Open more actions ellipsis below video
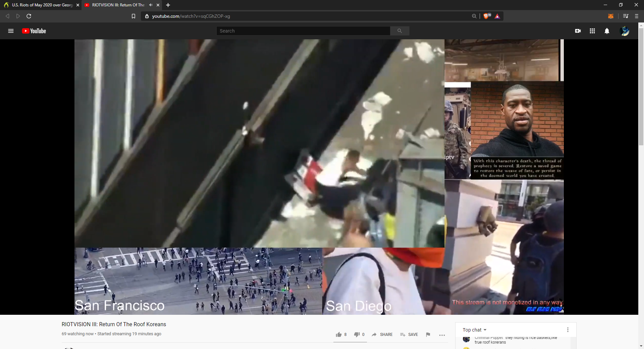This screenshot has width=644, height=349. (442, 335)
